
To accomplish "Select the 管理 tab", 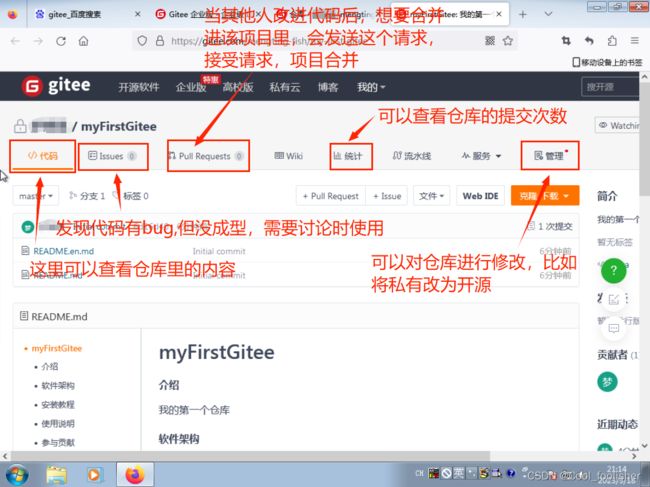I will (550, 156).
